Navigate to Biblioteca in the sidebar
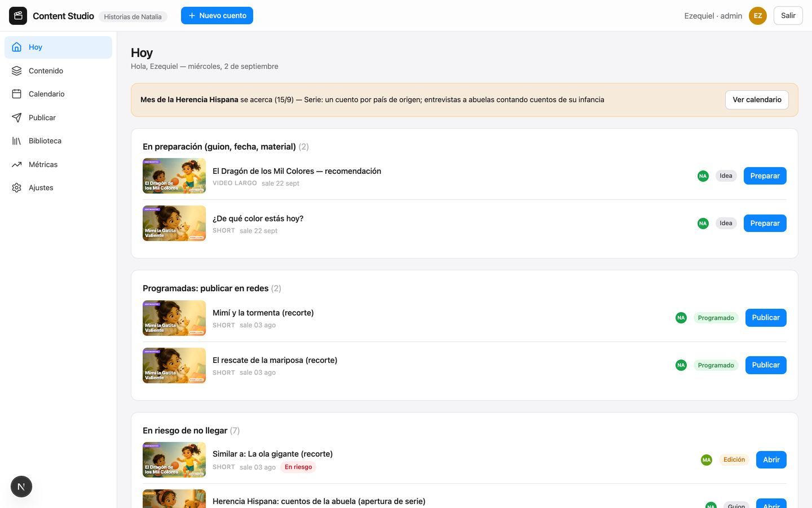812x508 pixels. tap(58, 141)
